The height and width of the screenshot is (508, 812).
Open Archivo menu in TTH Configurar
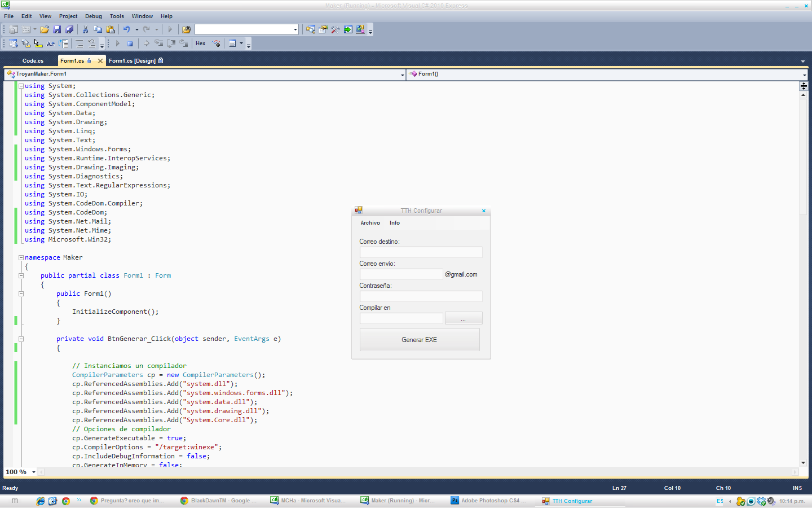point(370,223)
